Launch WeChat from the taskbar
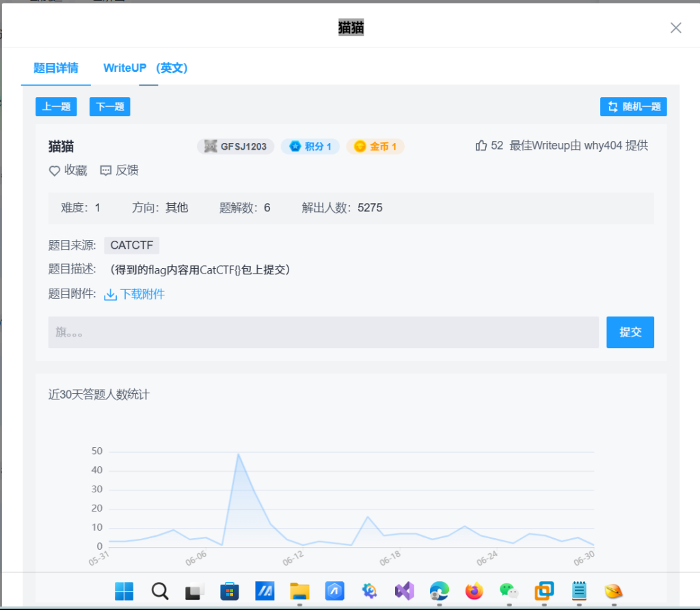The width and height of the screenshot is (700, 610). click(x=509, y=591)
